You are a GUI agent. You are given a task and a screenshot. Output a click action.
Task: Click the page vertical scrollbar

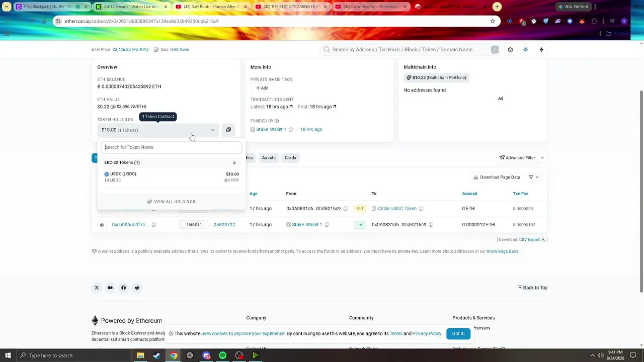(641, 191)
